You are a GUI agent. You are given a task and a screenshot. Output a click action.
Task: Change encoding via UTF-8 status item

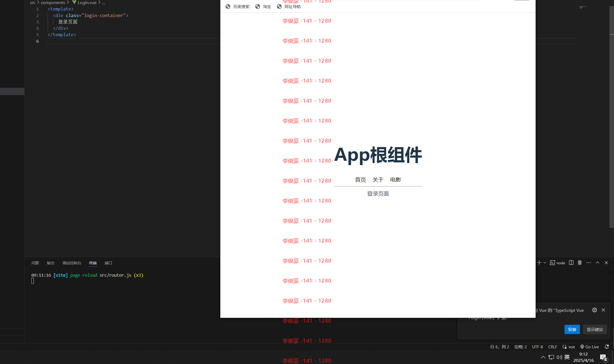(537, 347)
